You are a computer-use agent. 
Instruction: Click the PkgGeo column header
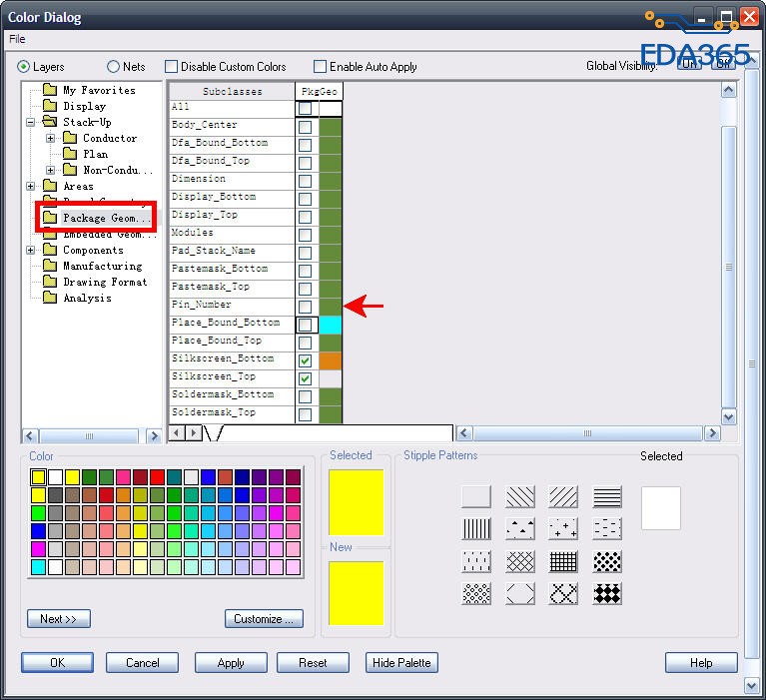point(319,91)
